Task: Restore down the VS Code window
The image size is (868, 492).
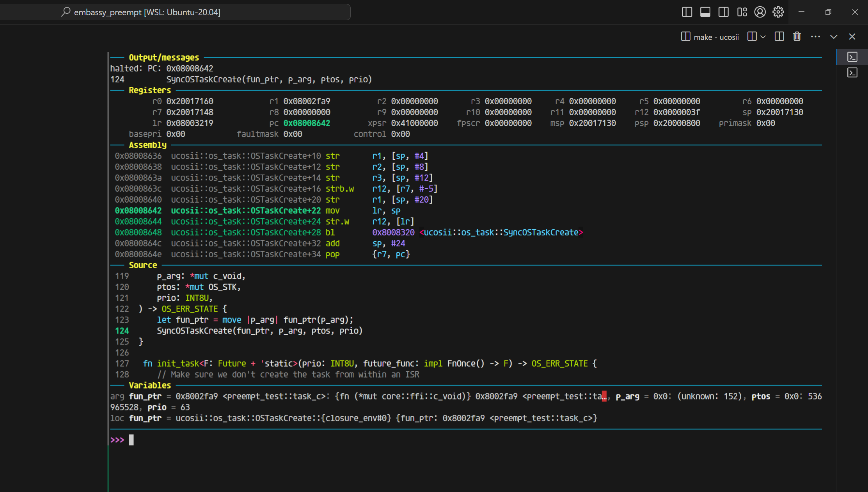Action: (828, 12)
